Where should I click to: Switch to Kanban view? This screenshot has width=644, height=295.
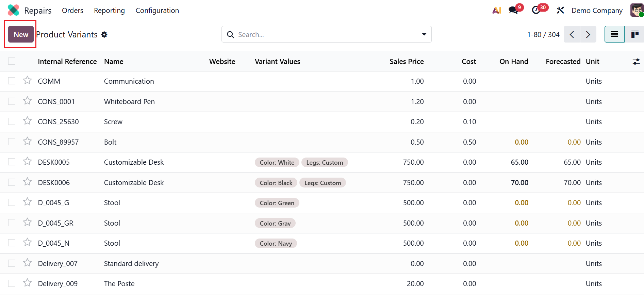(634, 34)
